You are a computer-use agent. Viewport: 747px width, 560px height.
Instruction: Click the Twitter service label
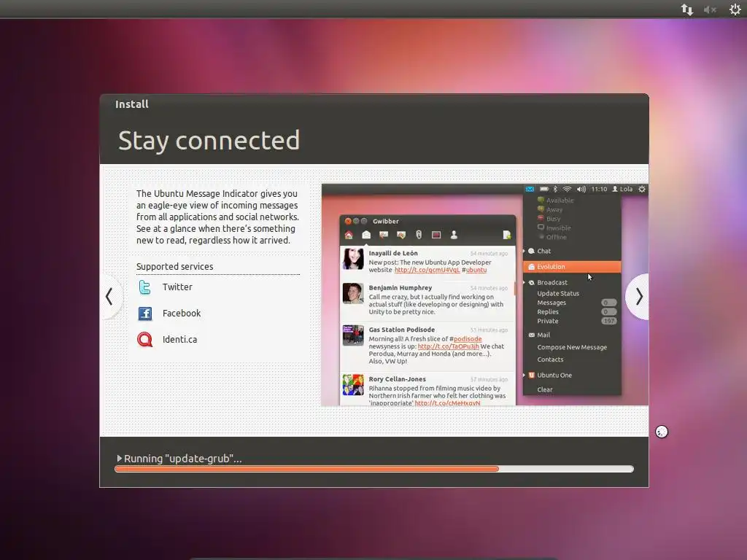point(177,287)
